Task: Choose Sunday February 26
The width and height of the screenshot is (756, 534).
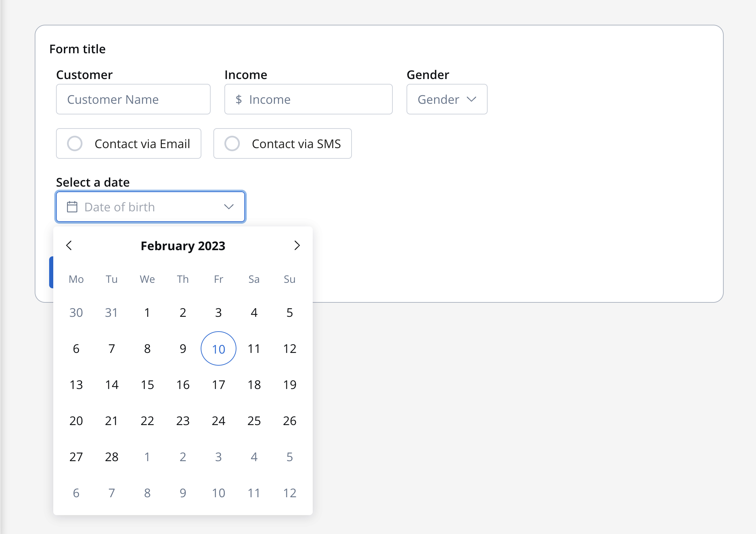Action: point(290,421)
